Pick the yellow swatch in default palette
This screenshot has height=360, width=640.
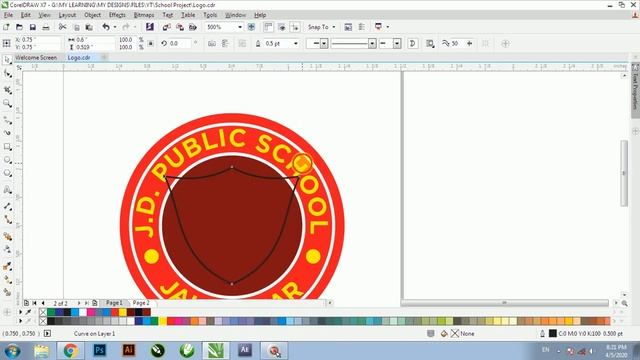click(x=163, y=321)
